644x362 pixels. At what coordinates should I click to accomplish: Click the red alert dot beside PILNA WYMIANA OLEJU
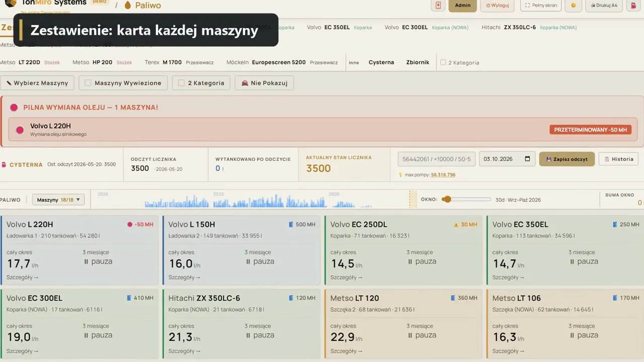click(14, 108)
